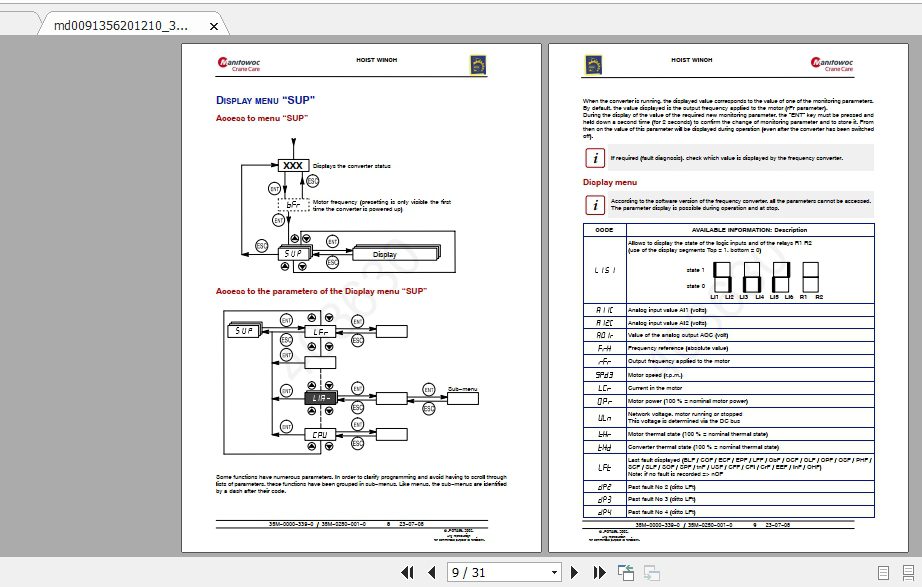Viewport: 922px width, 587px height.
Task: Click the Manitowoc Crane Care logo on left page
Action: click(239, 64)
